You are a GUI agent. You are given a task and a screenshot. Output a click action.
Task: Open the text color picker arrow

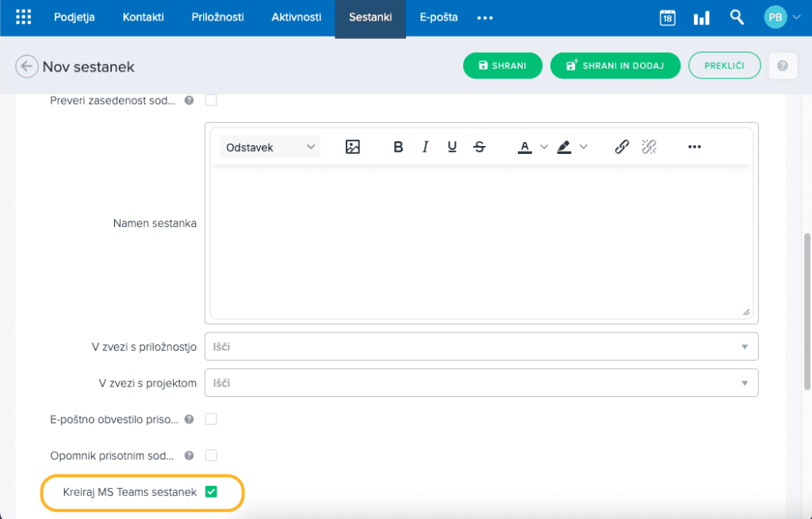point(544,147)
